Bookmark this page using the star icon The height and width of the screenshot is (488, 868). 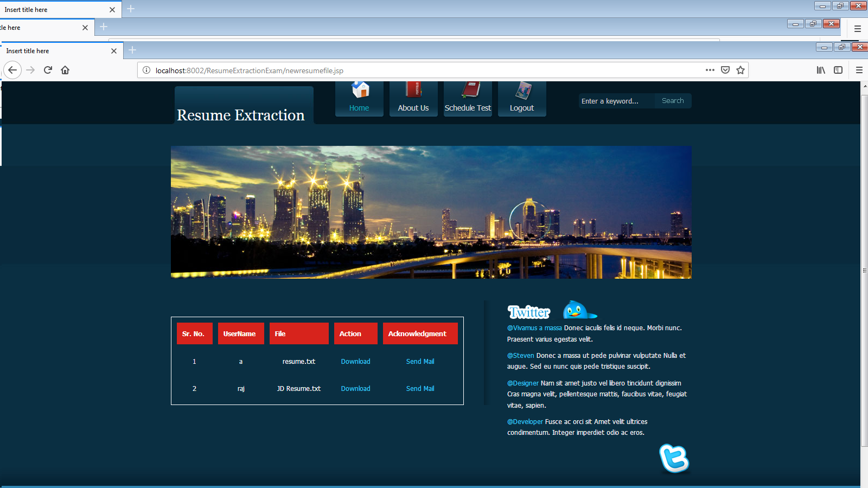tap(741, 70)
